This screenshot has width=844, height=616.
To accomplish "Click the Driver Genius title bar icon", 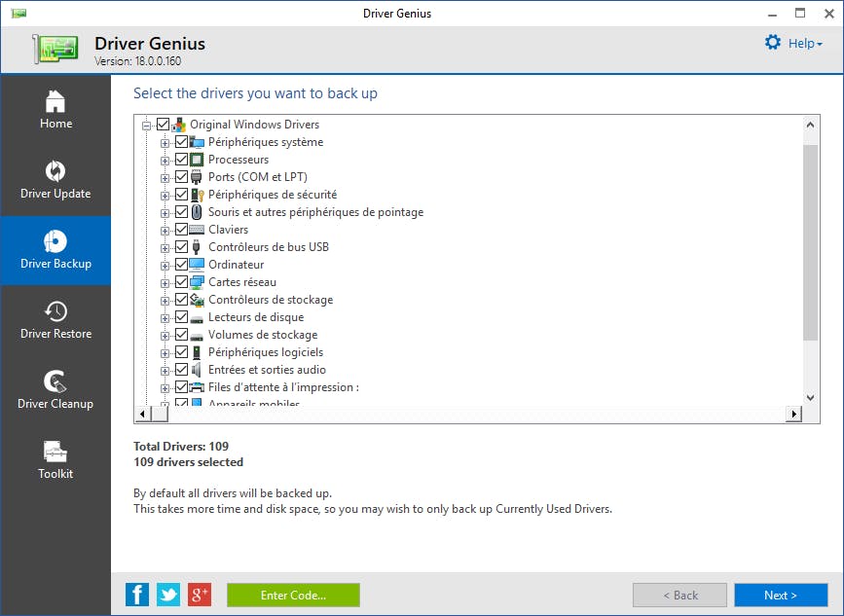I will pos(18,14).
